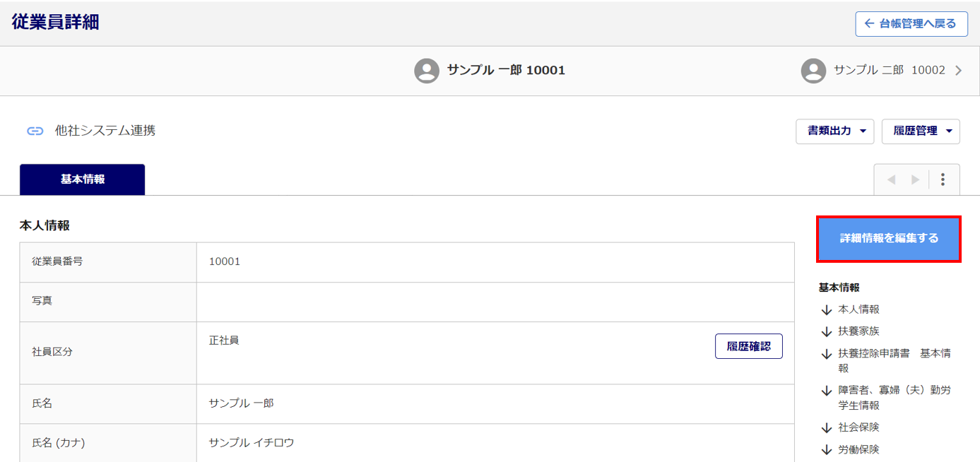The height and width of the screenshot is (462, 980).
Task: Open the three-dot tab options menu
Action: pyautogui.click(x=943, y=180)
